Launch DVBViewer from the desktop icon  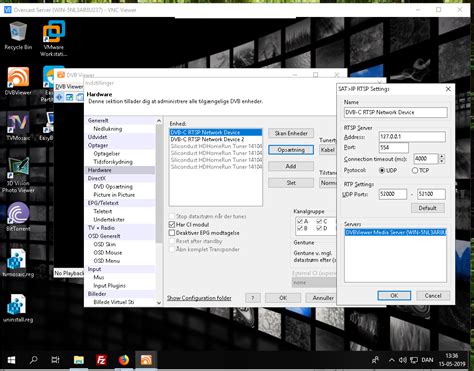pyautogui.click(x=18, y=81)
